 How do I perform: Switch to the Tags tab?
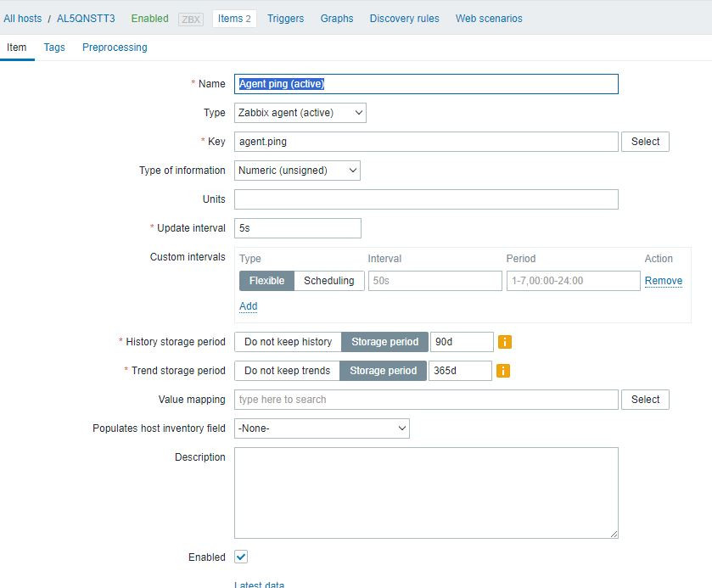tap(54, 48)
